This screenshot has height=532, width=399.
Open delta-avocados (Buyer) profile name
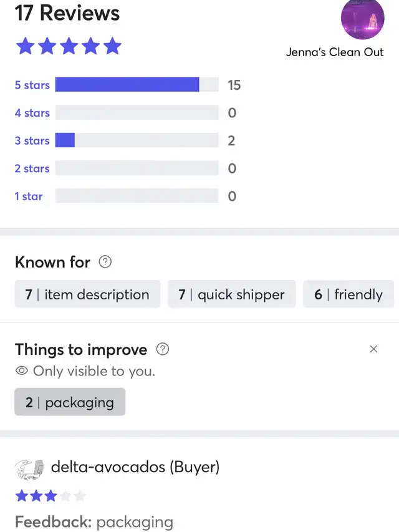click(x=135, y=467)
